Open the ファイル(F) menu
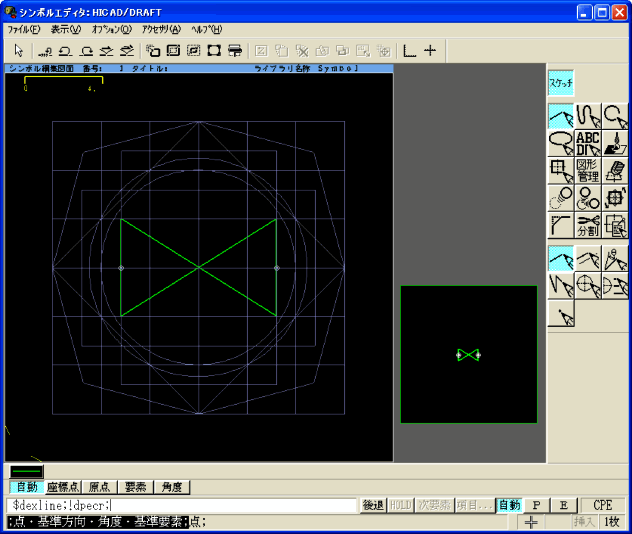 25,29
